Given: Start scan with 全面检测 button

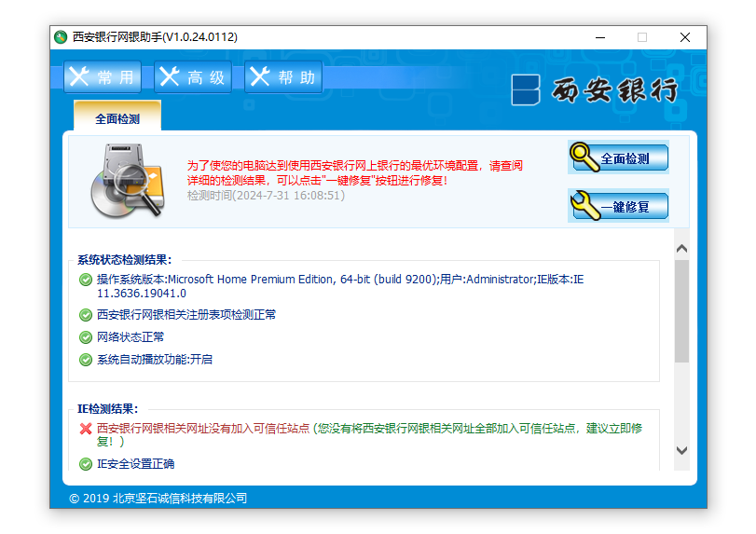Looking at the screenshot, I should coord(619,158).
